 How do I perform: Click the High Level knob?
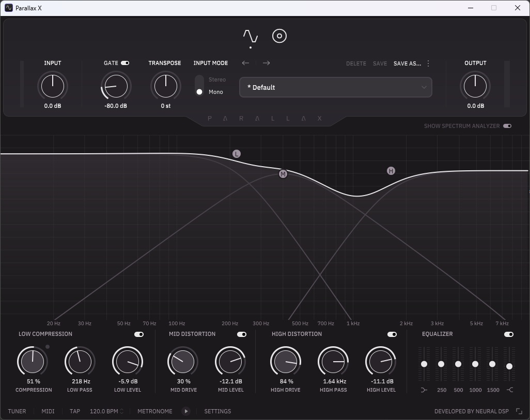381,361
